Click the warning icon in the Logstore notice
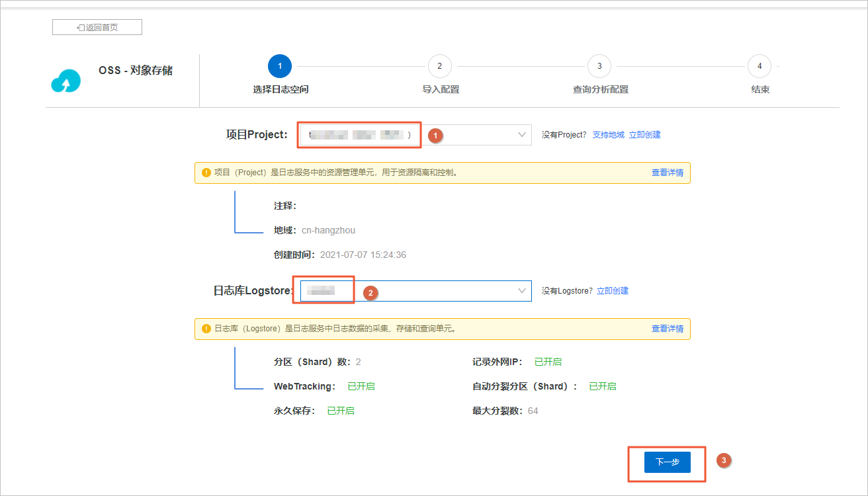This screenshot has height=496, width=868. [x=207, y=329]
